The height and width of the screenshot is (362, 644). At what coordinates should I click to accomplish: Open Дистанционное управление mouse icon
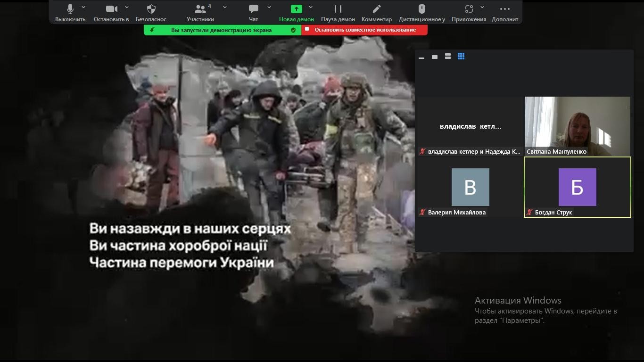click(422, 9)
